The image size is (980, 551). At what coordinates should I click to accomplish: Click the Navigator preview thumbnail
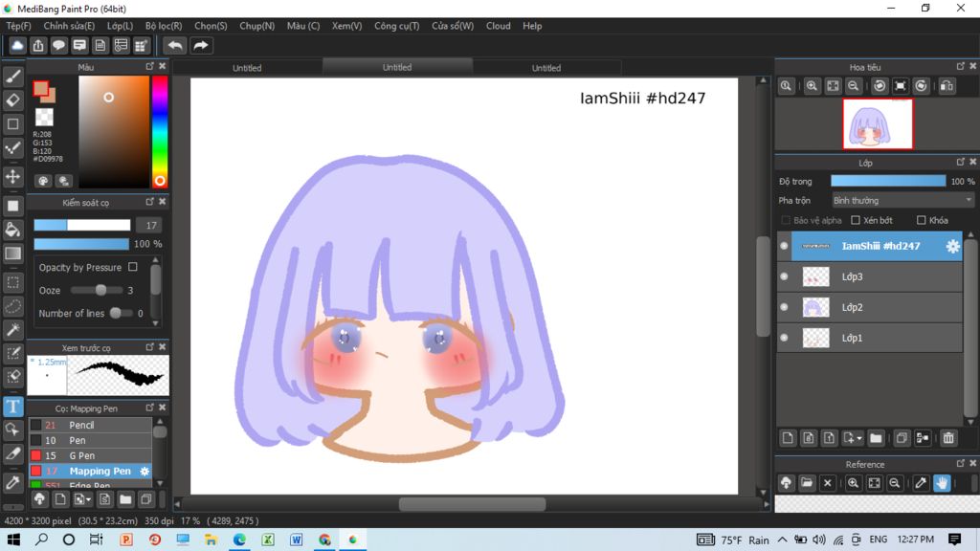[x=878, y=123]
